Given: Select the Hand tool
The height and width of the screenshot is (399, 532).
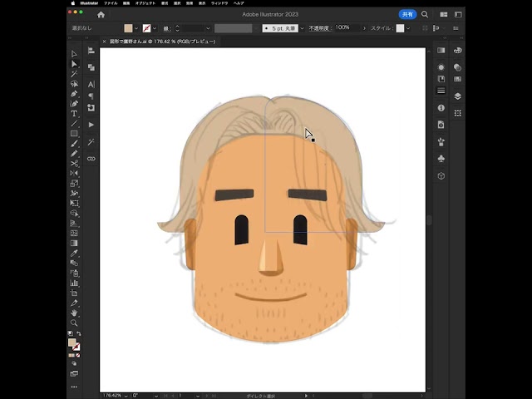Looking at the screenshot, I should coord(74,313).
